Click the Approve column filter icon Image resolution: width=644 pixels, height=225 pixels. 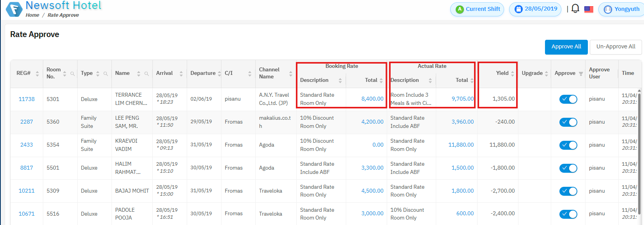click(x=581, y=74)
